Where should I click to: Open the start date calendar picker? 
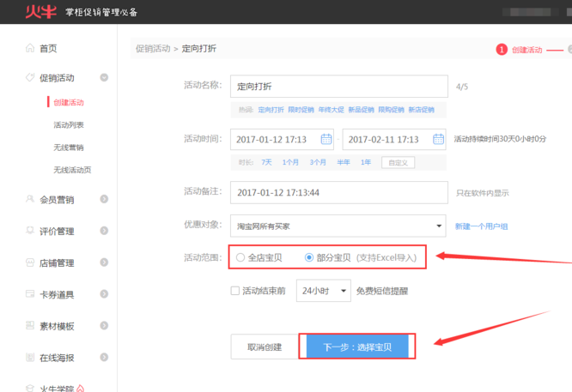(x=326, y=139)
